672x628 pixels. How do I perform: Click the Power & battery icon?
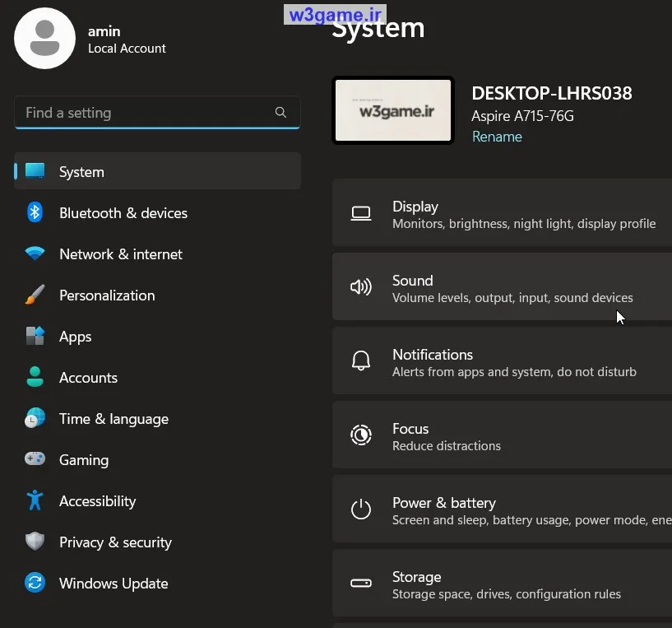tap(361, 509)
